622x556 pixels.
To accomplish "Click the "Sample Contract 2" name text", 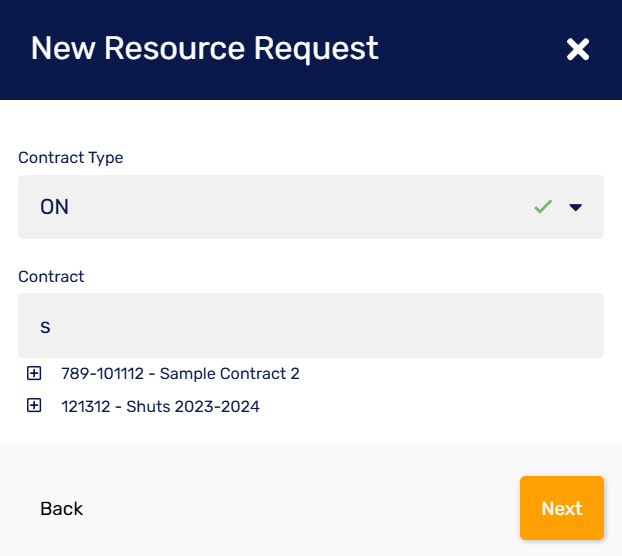I will click(x=230, y=374).
